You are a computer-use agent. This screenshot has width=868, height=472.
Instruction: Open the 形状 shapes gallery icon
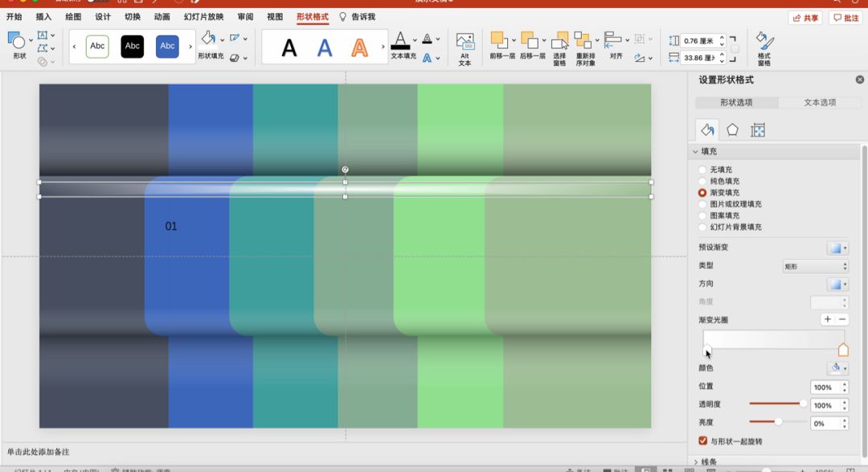tap(16, 40)
